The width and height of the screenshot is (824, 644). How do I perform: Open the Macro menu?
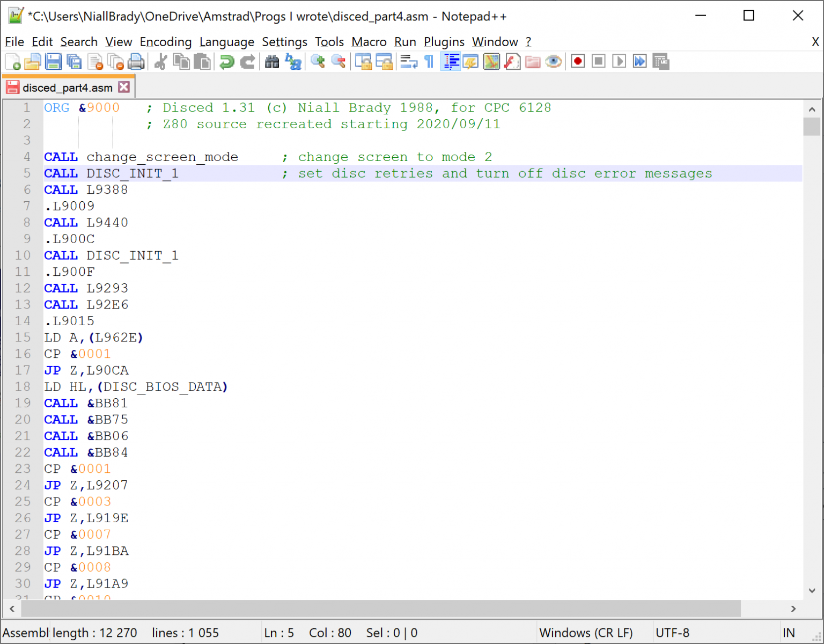click(369, 42)
